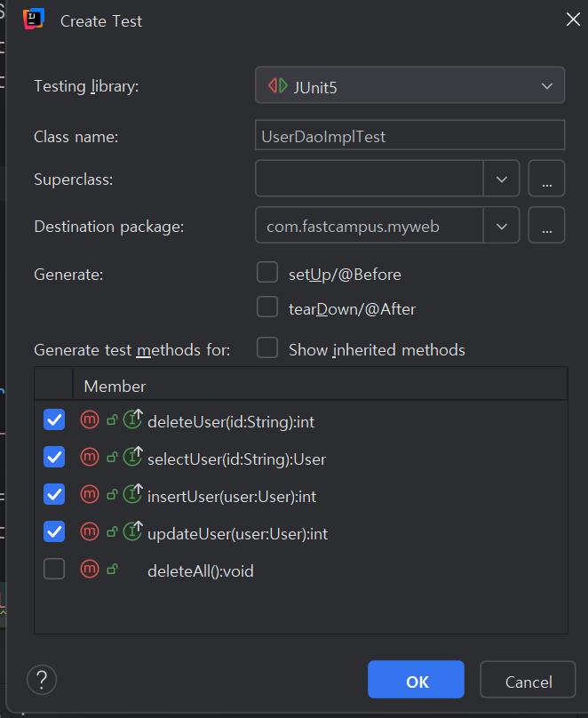Browse for a superclass with the ellipsis button
This screenshot has width=588, height=718.
pos(547,179)
